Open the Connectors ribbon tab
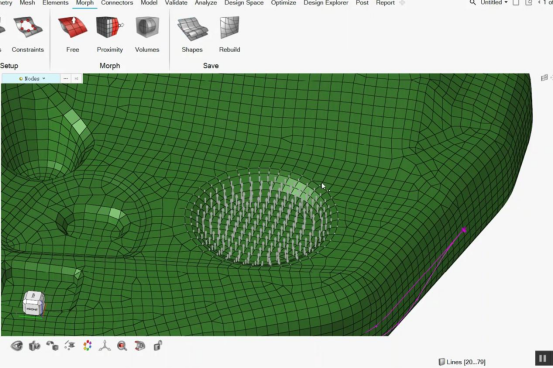553x368 pixels. pos(117,3)
